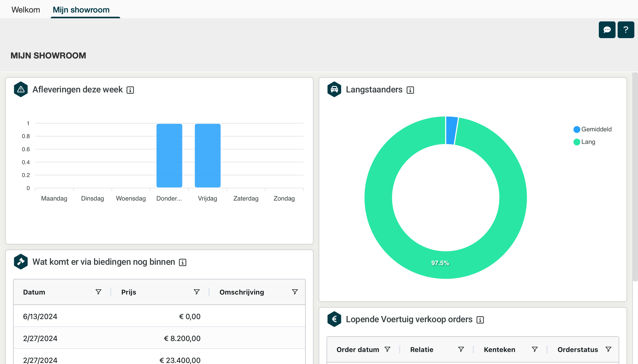The height and width of the screenshot is (364, 638).
Task: Click info icon next to biedingen widget title
Action: (x=183, y=262)
